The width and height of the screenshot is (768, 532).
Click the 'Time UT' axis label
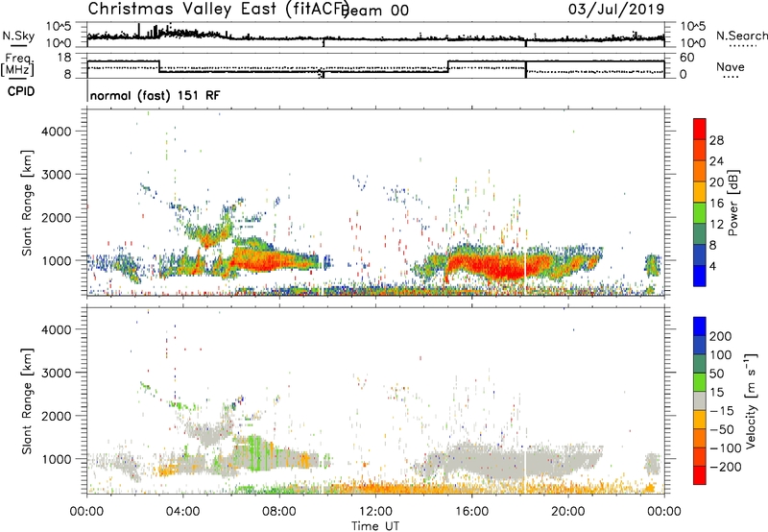[x=375, y=526]
